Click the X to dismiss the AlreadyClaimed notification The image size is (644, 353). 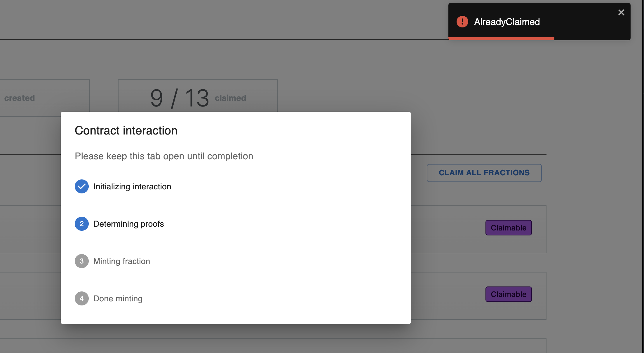621,12
